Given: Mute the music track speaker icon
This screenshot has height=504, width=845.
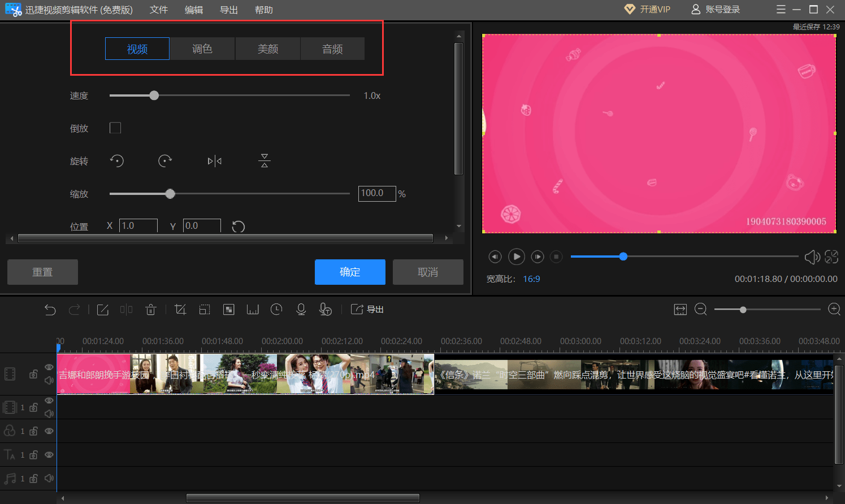Looking at the screenshot, I should (49, 478).
